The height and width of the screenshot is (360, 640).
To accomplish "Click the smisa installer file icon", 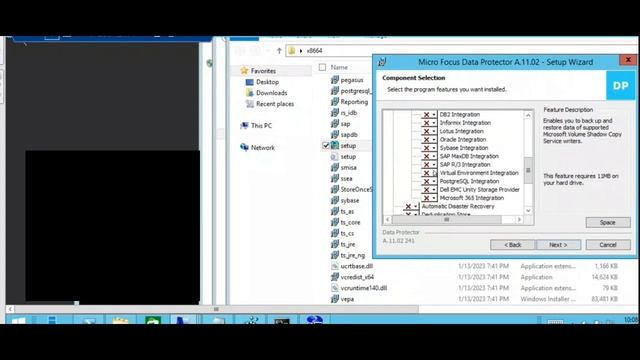I will click(335, 167).
